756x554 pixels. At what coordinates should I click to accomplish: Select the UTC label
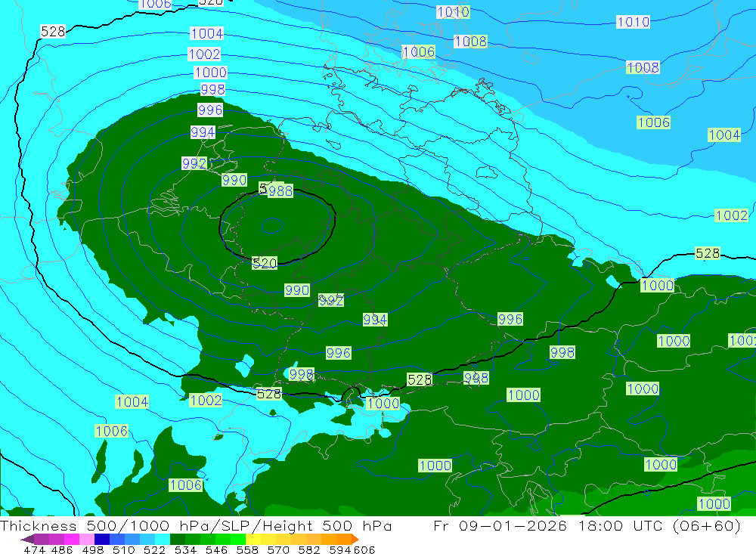tap(649, 525)
